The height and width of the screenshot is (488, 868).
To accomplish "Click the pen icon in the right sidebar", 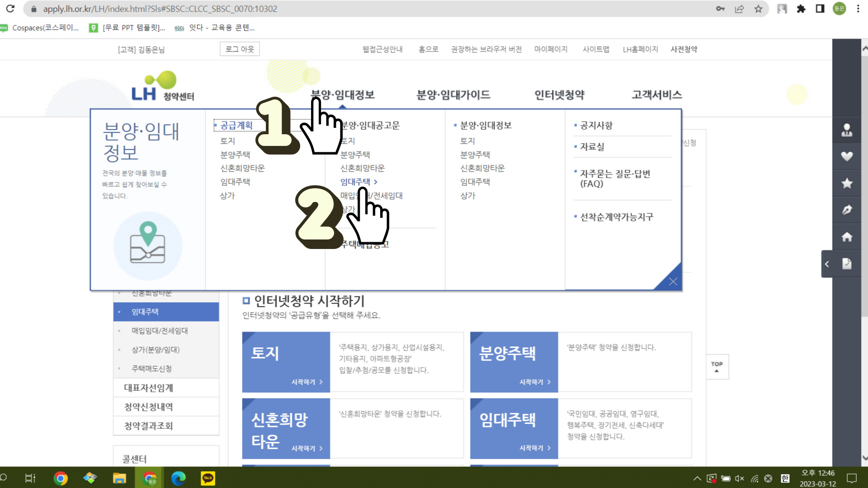I will click(847, 210).
